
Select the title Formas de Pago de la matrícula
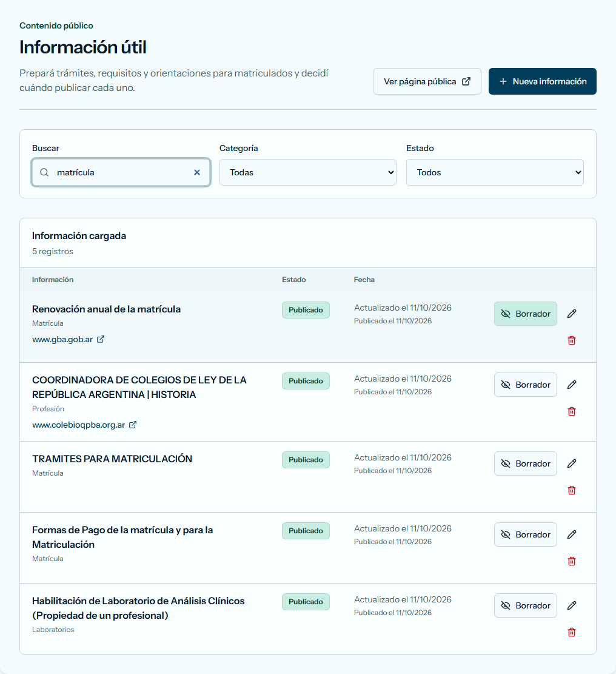(122, 538)
